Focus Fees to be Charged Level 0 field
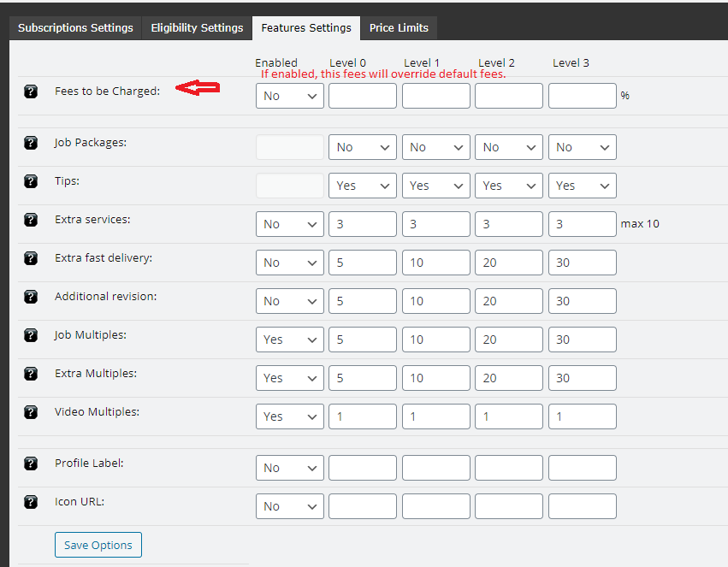The width and height of the screenshot is (728, 567). (x=363, y=96)
